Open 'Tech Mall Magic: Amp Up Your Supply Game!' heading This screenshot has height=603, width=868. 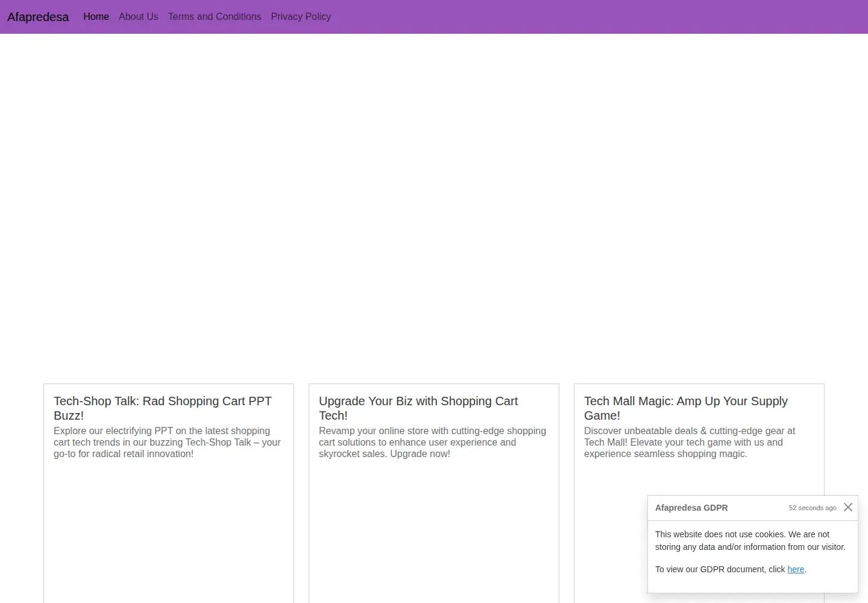coord(686,408)
